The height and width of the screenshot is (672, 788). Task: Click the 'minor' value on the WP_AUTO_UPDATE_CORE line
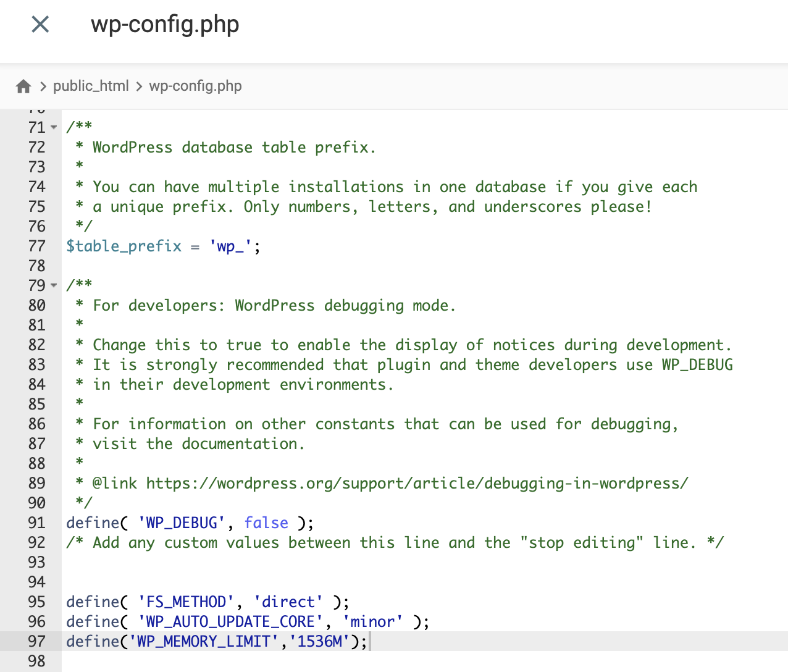point(372,621)
